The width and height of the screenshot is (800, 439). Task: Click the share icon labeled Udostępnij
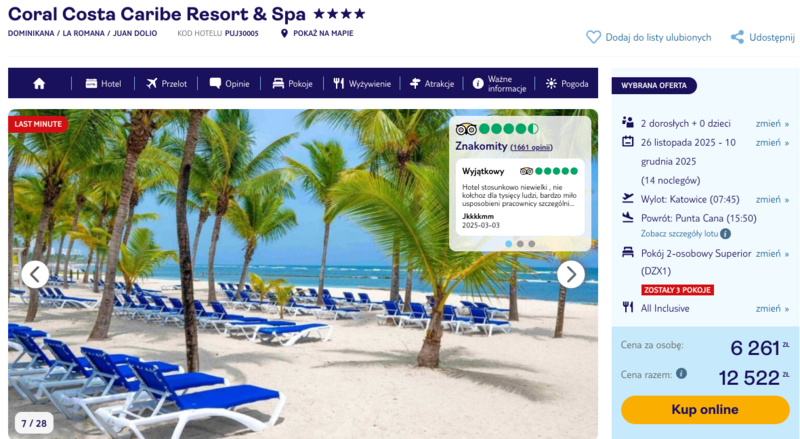tap(737, 37)
